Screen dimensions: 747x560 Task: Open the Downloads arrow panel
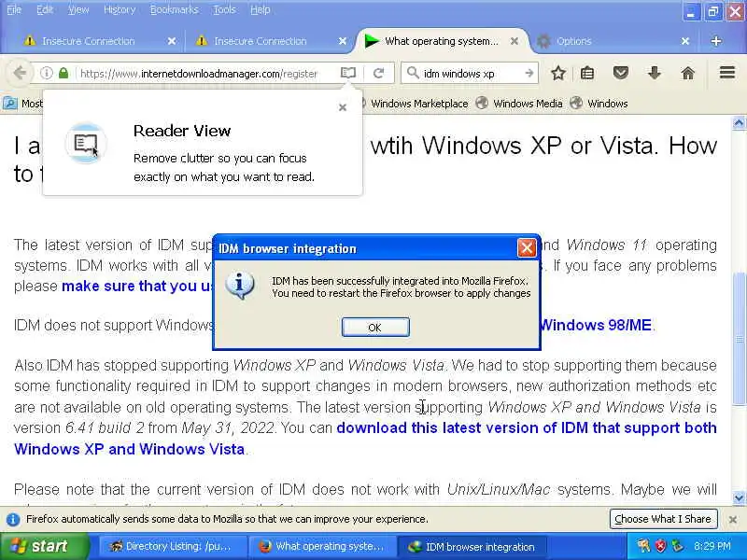tap(655, 73)
